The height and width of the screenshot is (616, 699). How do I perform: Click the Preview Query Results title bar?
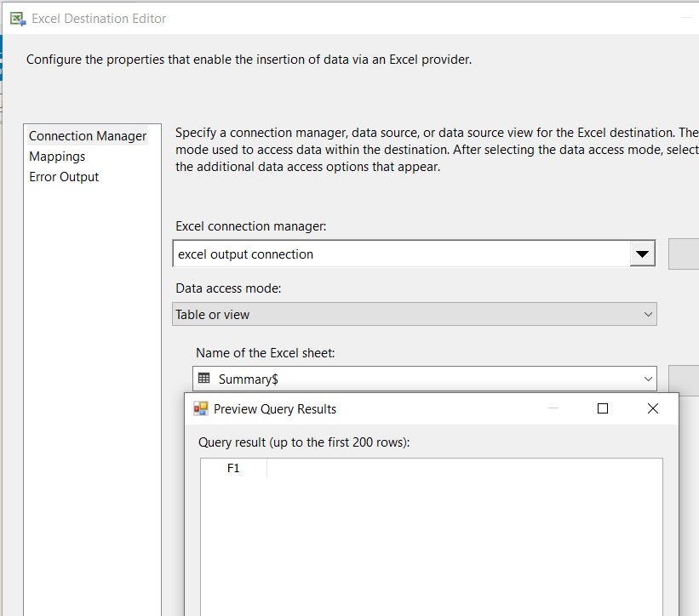pos(426,408)
